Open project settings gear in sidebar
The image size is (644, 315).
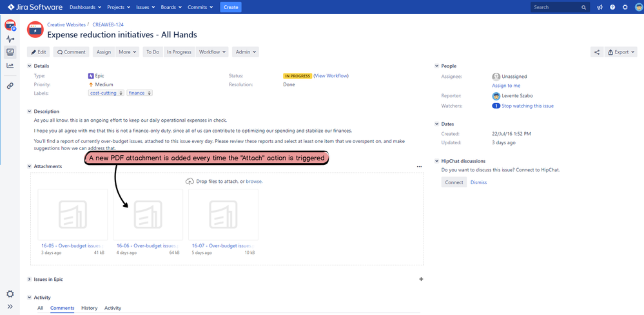click(x=10, y=294)
